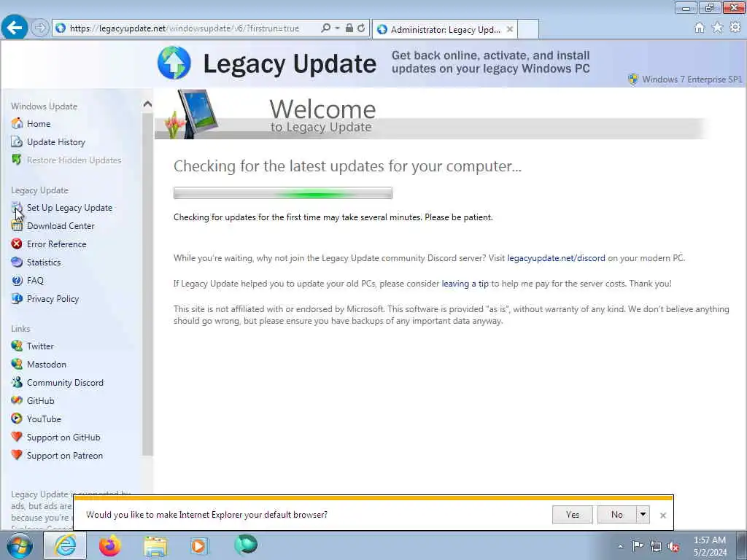This screenshot has height=560, width=747.
Task: Select the Administrator: Legacy Update tab
Action: [444, 29]
